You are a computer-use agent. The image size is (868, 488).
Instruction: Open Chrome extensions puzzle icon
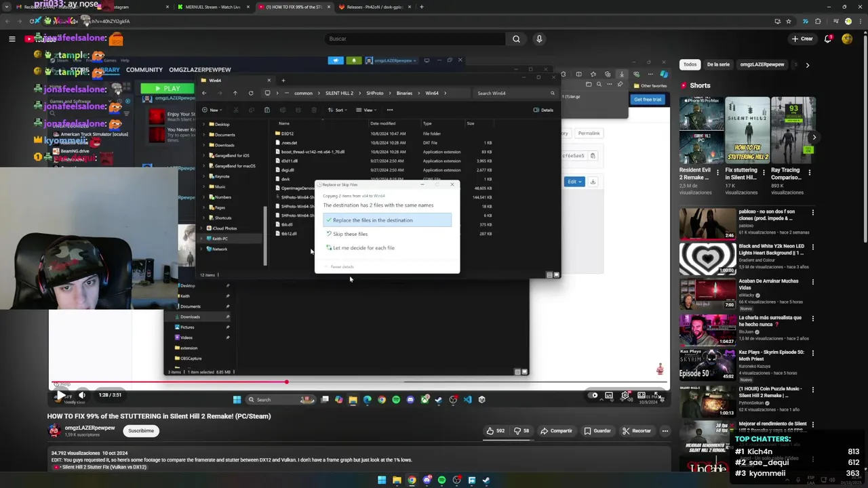point(818,21)
